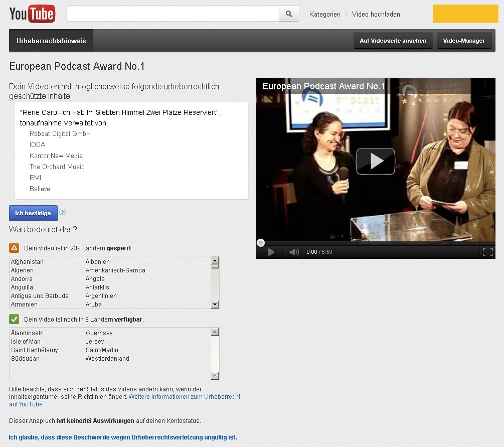Click Isle of Man in available list
The image size is (504, 447).
tap(26, 342)
